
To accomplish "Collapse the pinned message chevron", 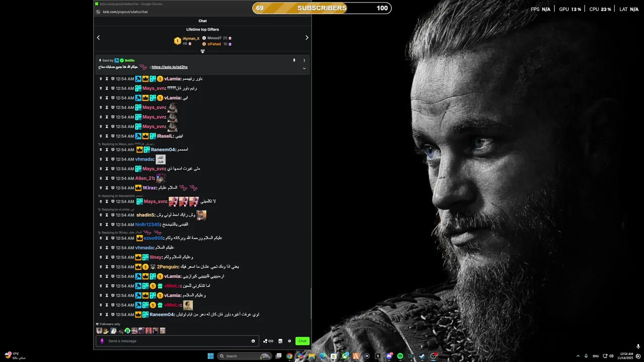I will (x=304, y=68).
